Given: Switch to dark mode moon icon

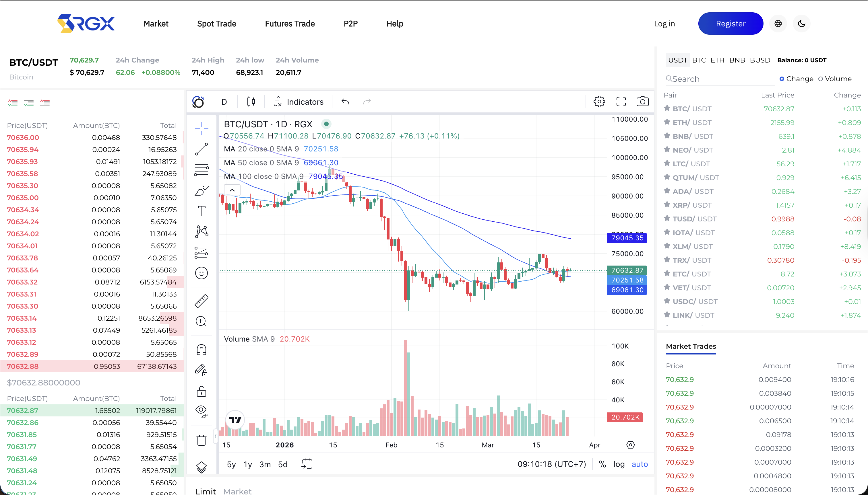Looking at the screenshot, I should click(x=802, y=24).
